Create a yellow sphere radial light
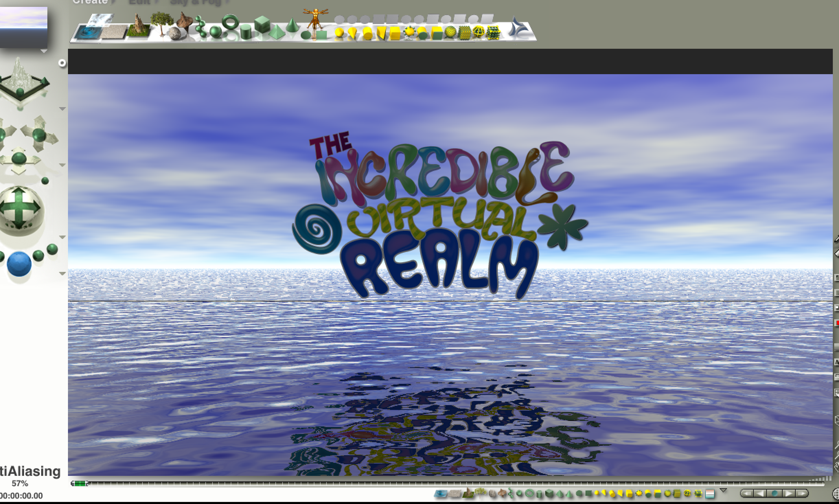The height and width of the screenshot is (504, 839). coord(339,33)
